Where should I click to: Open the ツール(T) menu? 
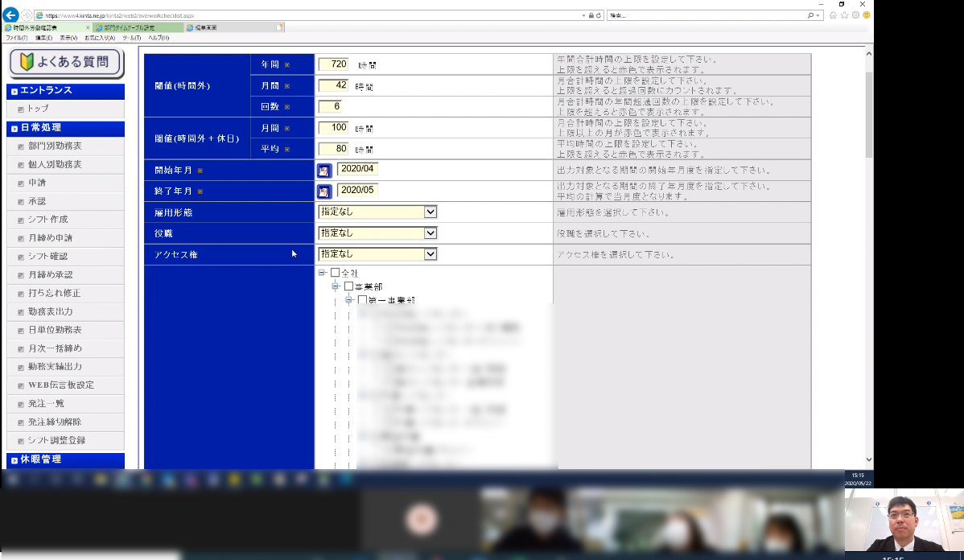132,38
